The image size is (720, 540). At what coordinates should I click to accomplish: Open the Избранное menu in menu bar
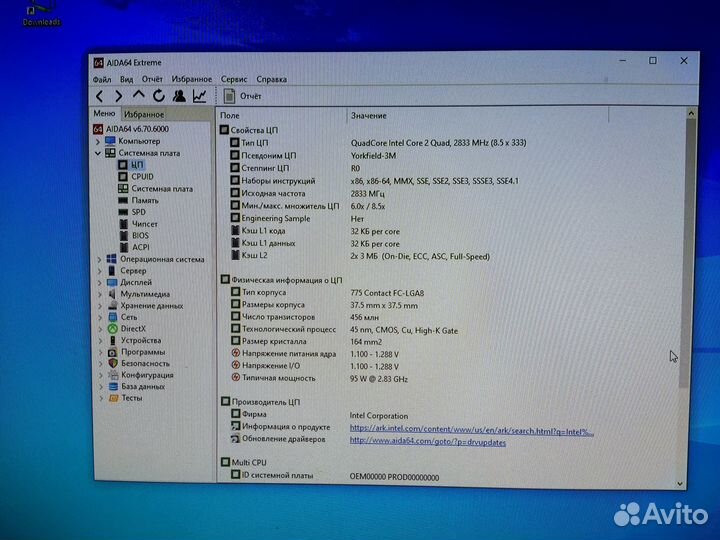(x=192, y=79)
